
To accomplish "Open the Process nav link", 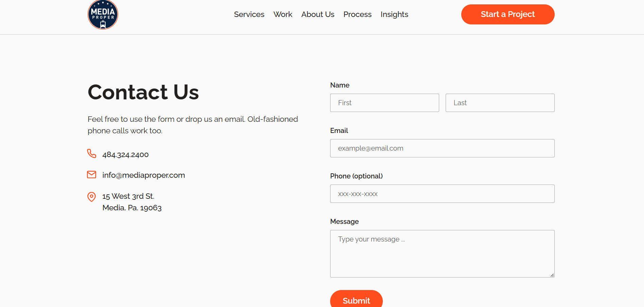I will (x=357, y=14).
